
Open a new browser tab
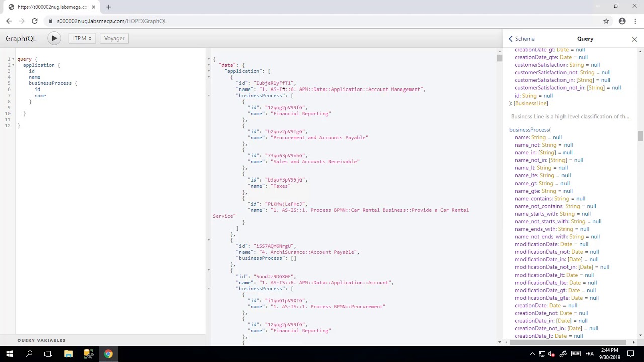click(x=109, y=7)
